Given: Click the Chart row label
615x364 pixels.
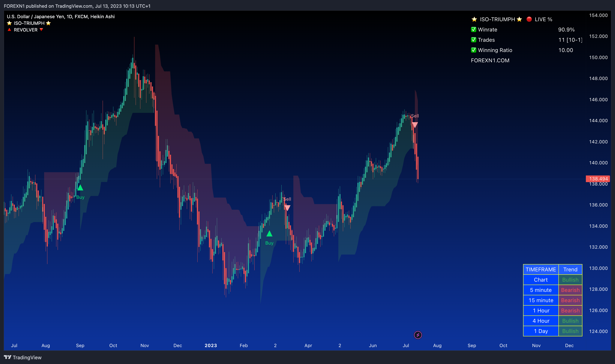Looking at the screenshot, I should (541, 280).
